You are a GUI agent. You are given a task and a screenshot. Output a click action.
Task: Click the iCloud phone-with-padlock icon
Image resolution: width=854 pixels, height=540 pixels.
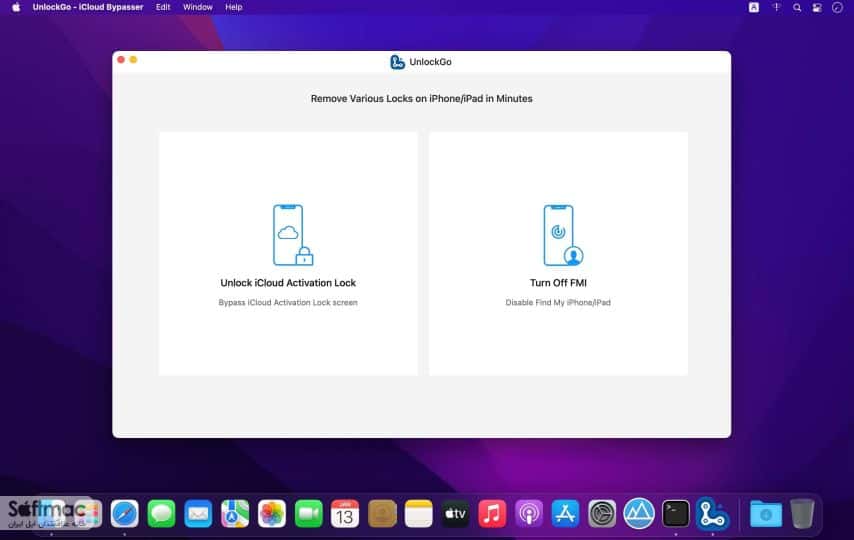(293, 235)
